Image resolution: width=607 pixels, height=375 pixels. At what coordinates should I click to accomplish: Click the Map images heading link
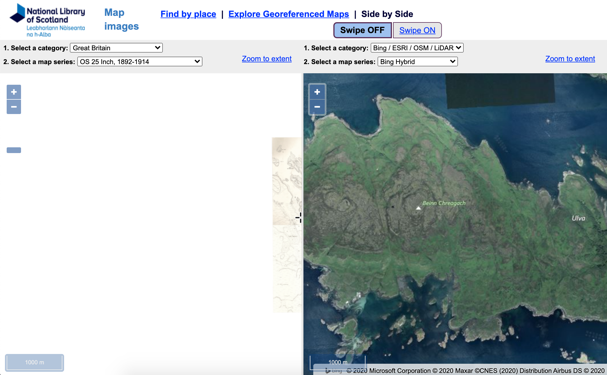coord(121,19)
